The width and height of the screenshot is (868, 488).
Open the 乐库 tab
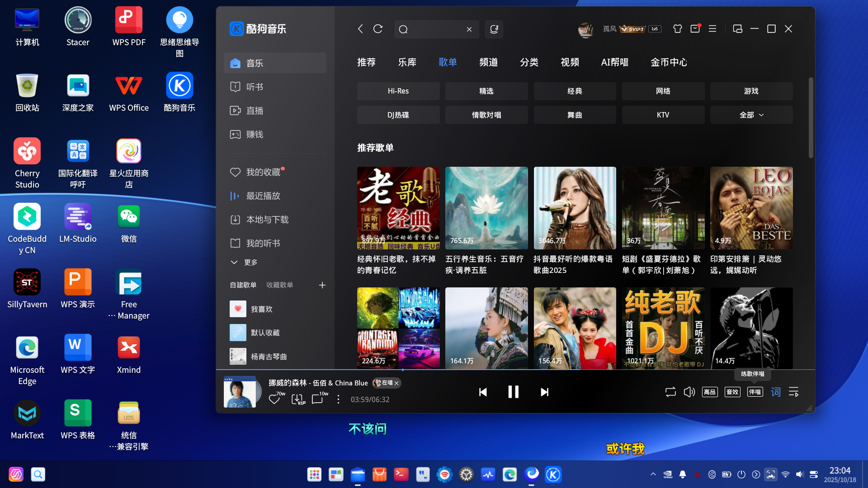coord(407,62)
